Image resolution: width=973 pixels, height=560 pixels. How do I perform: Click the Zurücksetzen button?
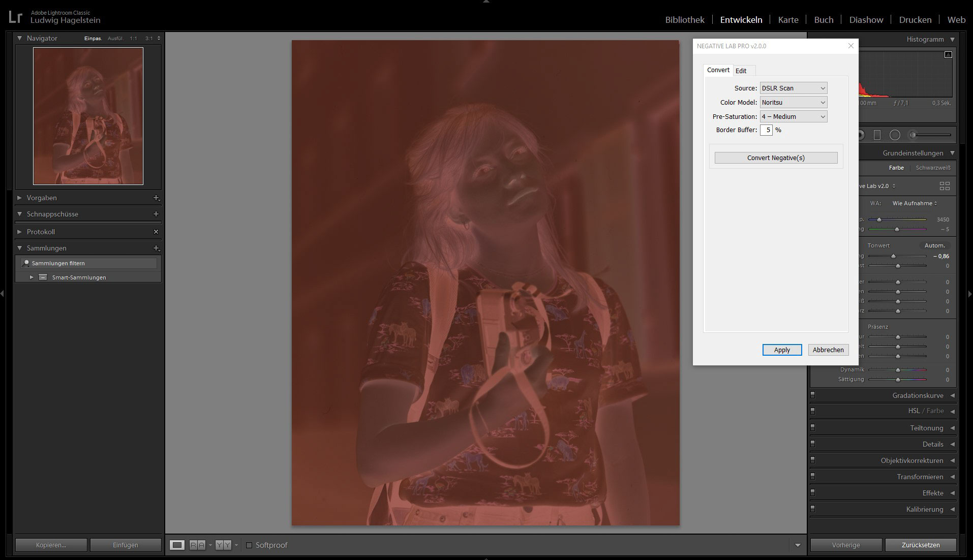(x=921, y=545)
